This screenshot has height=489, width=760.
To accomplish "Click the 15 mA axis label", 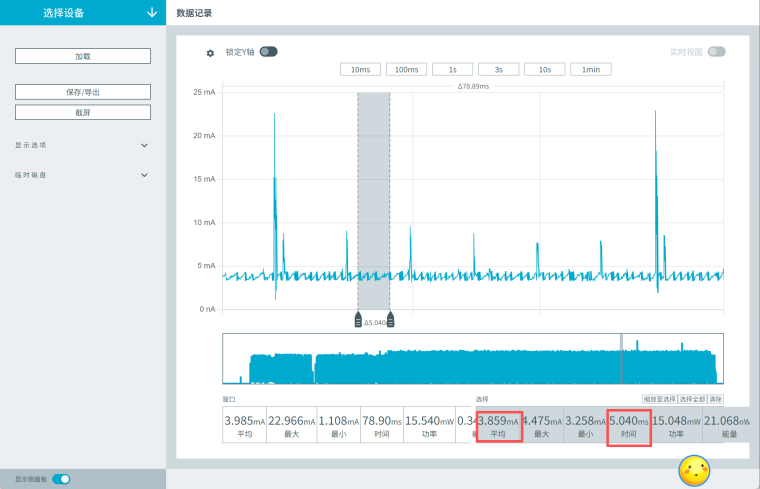I will click(x=204, y=179).
